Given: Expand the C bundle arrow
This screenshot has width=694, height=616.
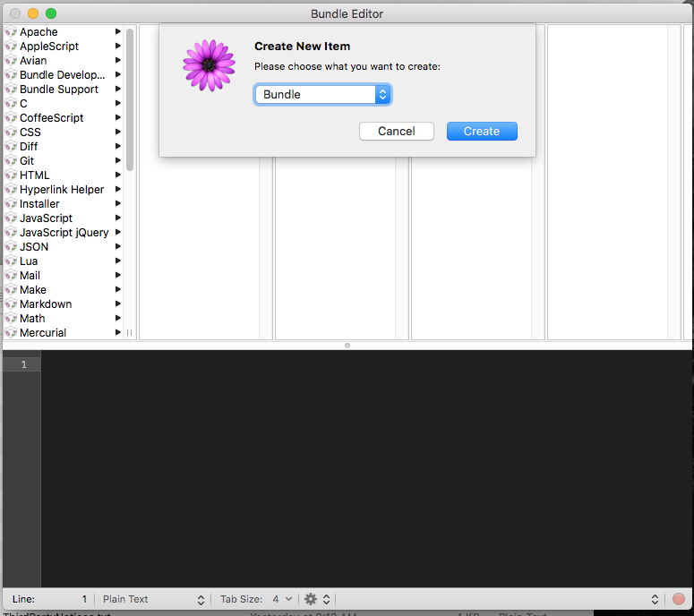Looking at the screenshot, I should (117, 103).
